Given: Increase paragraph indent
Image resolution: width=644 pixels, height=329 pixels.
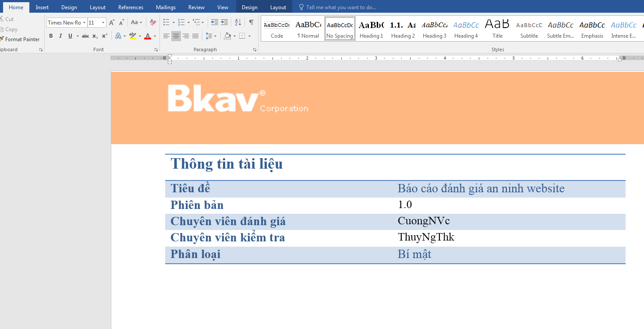Looking at the screenshot, I should [224, 22].
